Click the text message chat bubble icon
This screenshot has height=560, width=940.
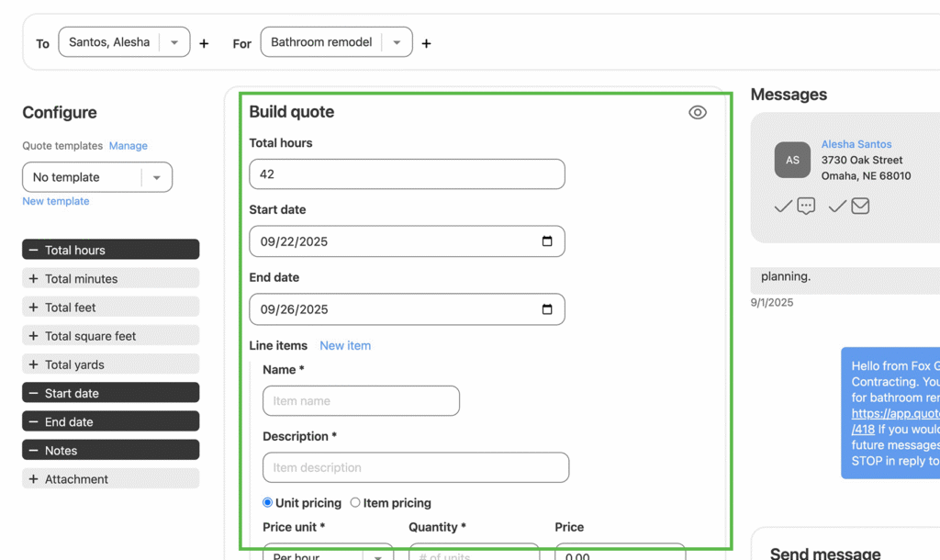[x=806, y=207]
